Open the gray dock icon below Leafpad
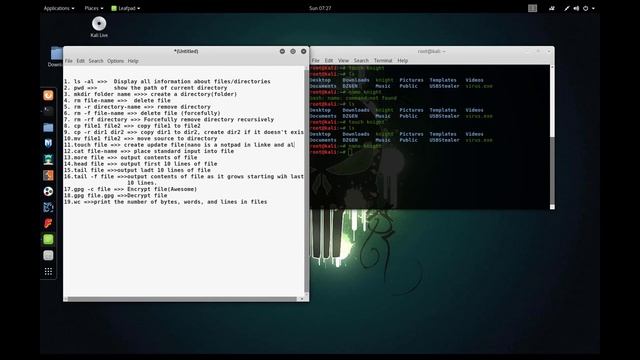The height and width of the screenshot is (360, 640). 48,256
